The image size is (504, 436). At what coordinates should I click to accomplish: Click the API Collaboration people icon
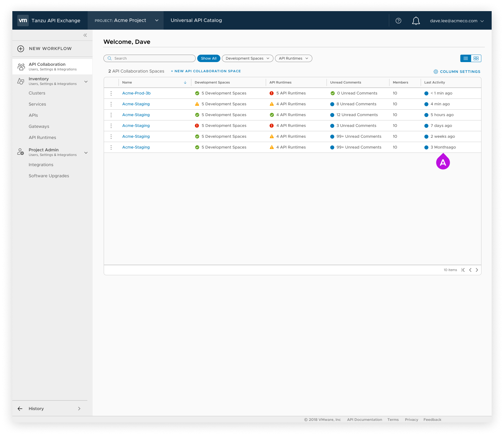tap(21, 67)
